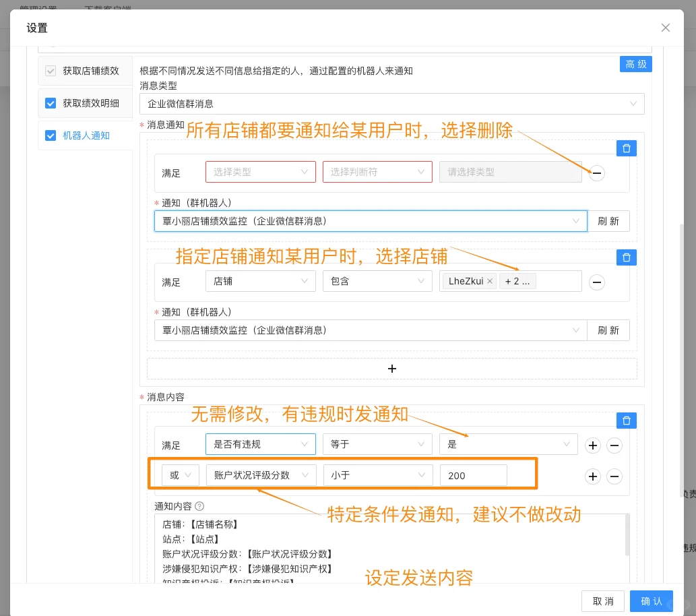The image size is (696, 616).
Task: Delete the first notification condition block
Action: pos(626,148)
